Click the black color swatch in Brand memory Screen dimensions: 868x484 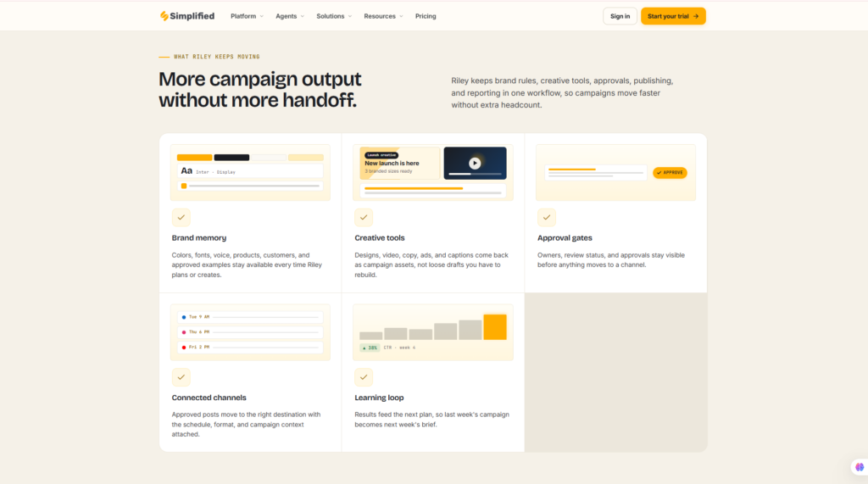pyautogui.click(x=231, y=158)
